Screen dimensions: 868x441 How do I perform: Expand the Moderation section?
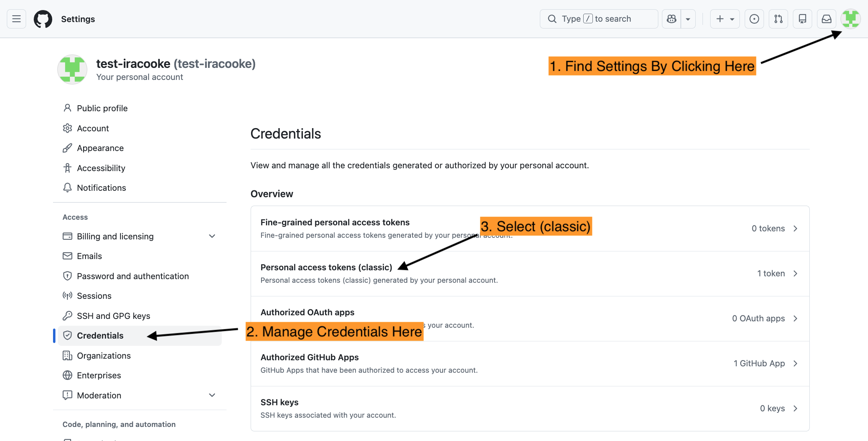pyautogui.click(x=140, y=396)
